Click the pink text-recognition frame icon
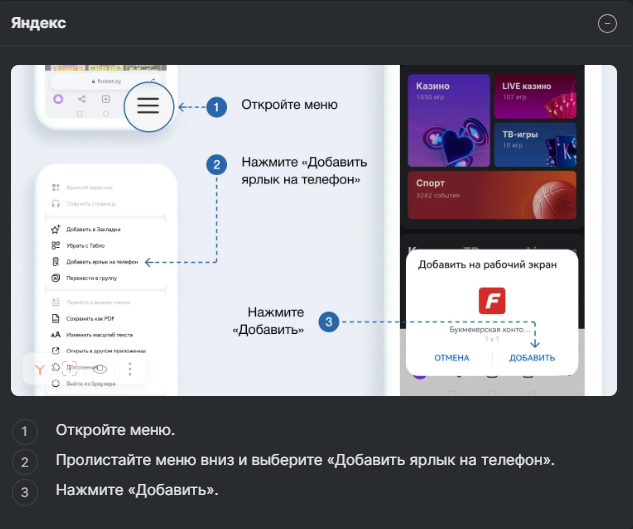The height and width of the screenshot is (529, 633). click(69, 369)
